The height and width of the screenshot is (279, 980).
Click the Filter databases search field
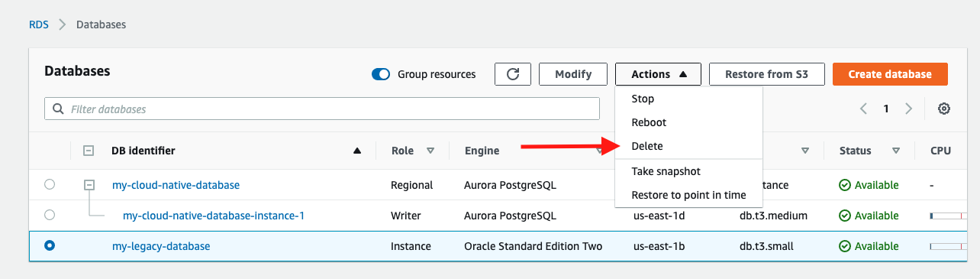(x=322, y=109)
